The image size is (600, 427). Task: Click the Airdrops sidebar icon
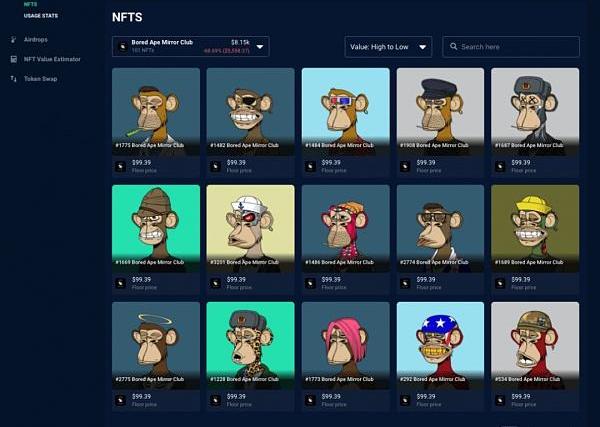click(13, 39)
